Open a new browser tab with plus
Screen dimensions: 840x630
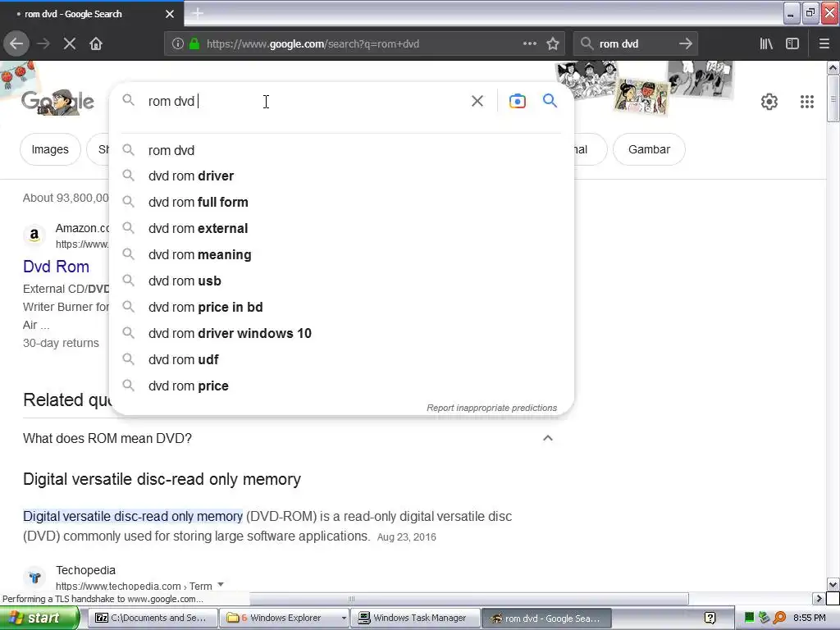pos(198,13)
